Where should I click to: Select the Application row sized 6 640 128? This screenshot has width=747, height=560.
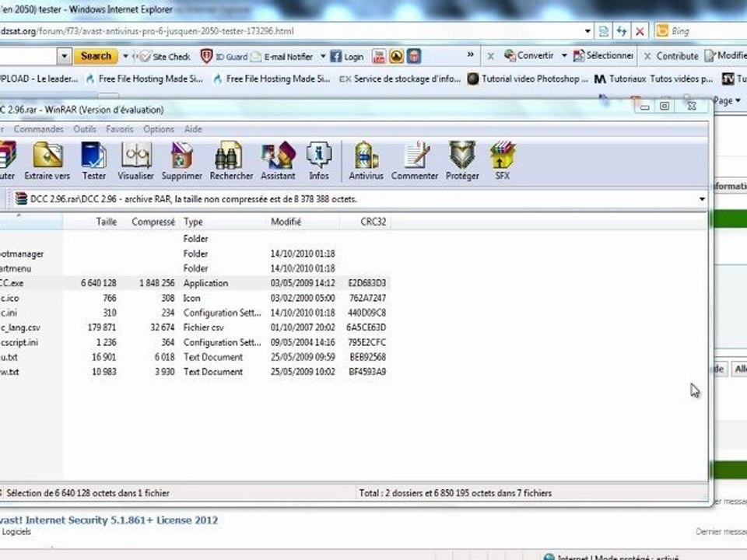pos(195,283)
